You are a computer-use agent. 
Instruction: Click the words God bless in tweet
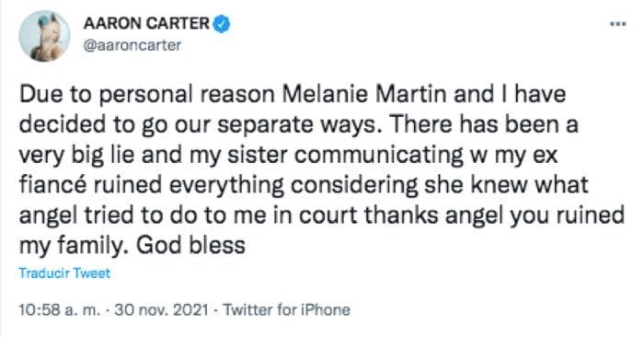point(190,246)
